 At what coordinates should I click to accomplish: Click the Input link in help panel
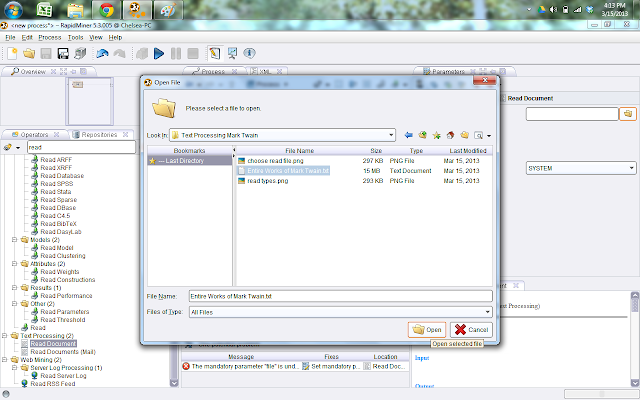click(x=422, y=358)
